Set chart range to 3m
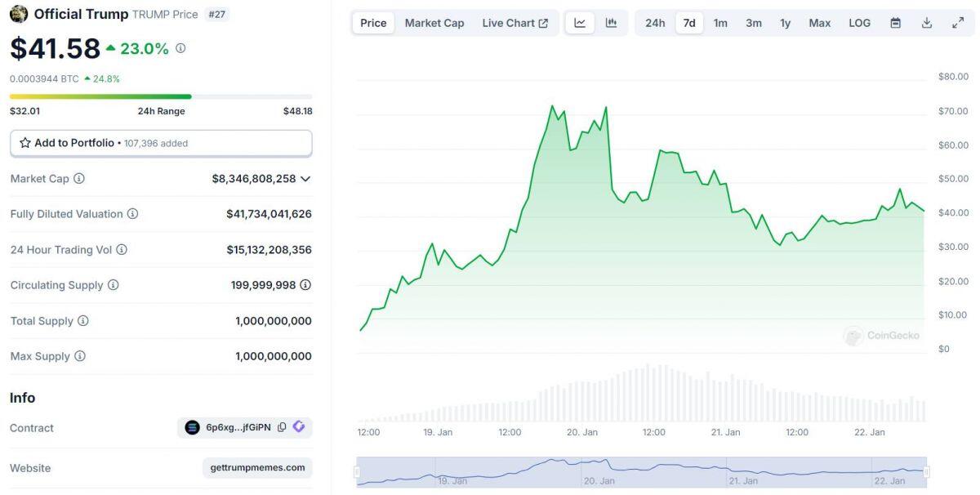The image size is (980, 495). [x=754, y=23]
